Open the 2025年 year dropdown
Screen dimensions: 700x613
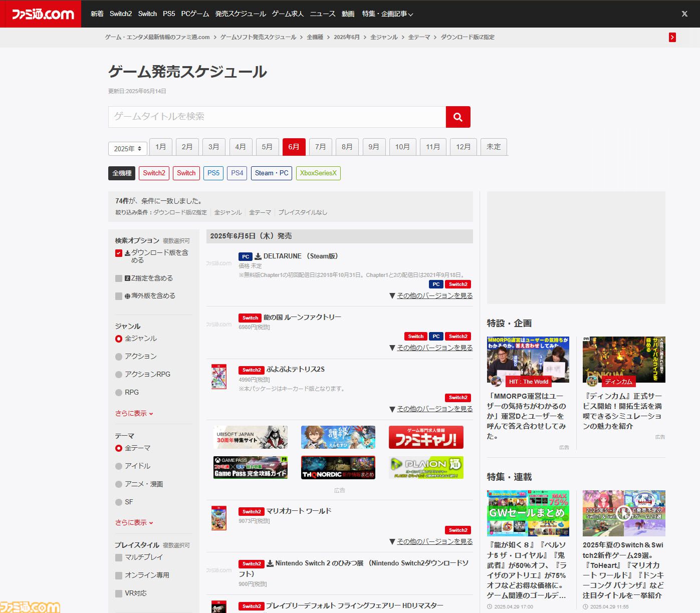pyautogui.click(x=128, y=148)
